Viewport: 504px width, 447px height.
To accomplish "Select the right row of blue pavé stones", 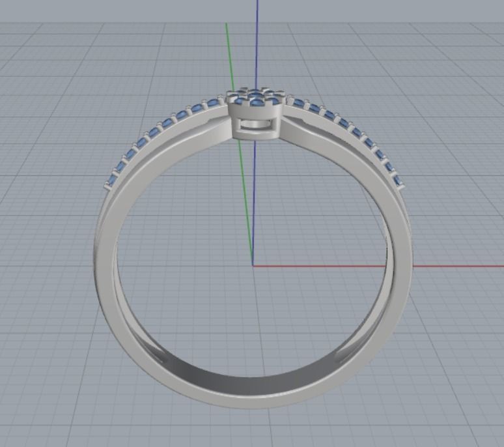I will click(x=346, y=142).
